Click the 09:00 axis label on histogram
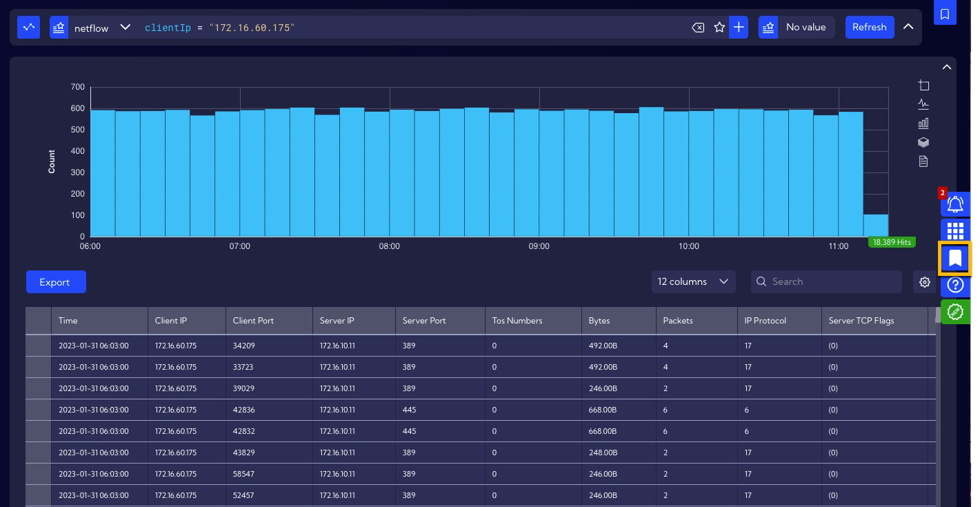 [x=539, y=246]
